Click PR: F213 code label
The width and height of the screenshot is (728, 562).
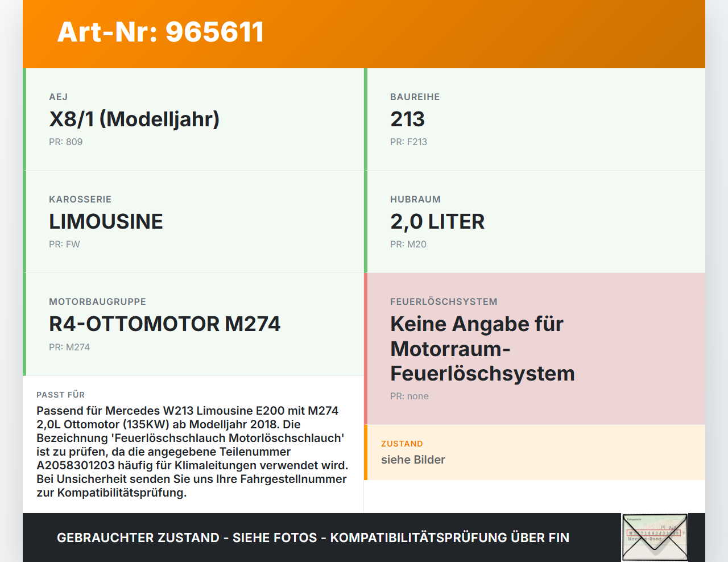408,142
